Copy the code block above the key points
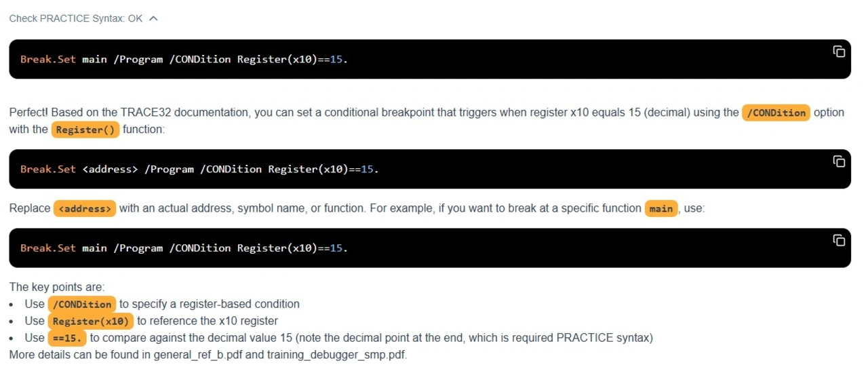The height and width of the screenshot is (367, 868). tap(839, 240)
